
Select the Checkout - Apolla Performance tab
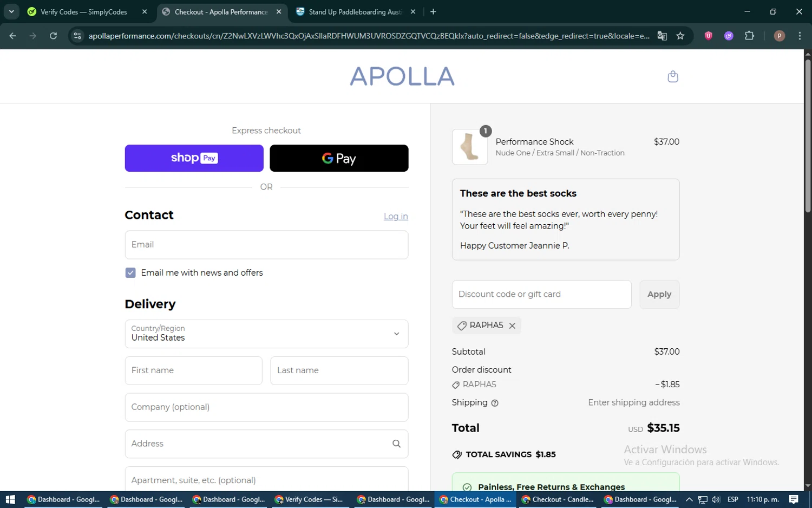pyautogui.click(x=221, y=12)
